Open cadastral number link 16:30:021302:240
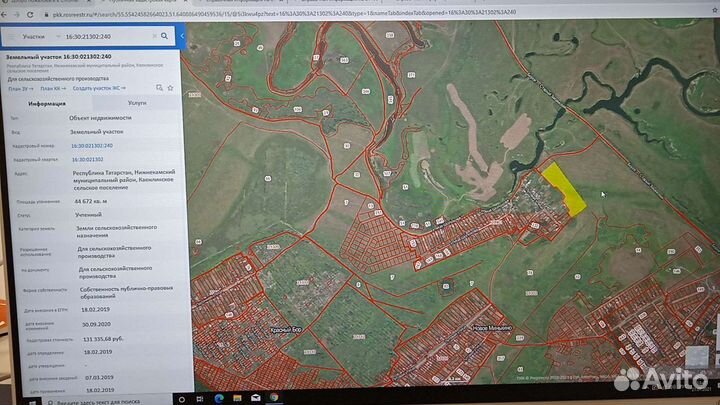 [x=91, y=145]
